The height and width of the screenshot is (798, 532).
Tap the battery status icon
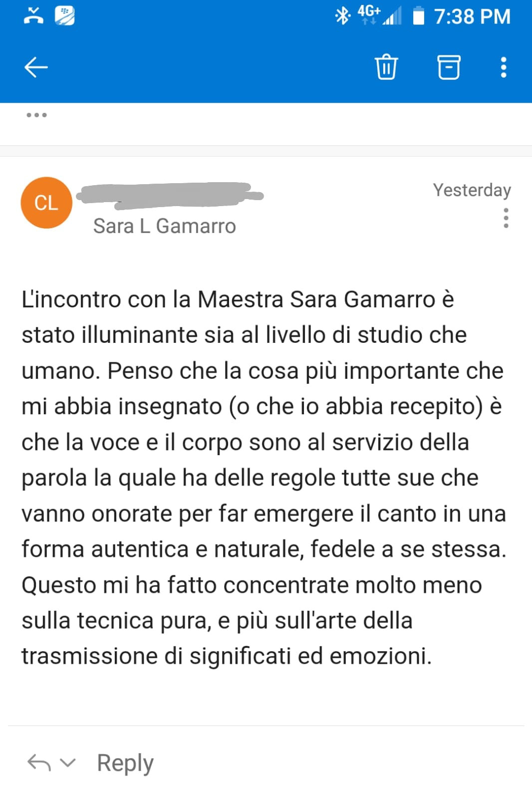(x=418, y=16)
